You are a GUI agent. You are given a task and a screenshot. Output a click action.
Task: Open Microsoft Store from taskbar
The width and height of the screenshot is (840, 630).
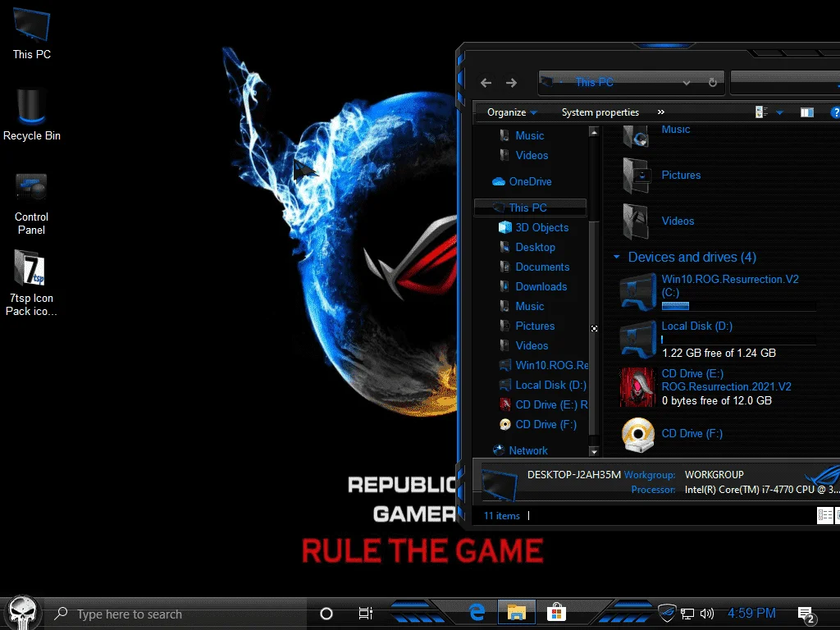click(556, 612)
